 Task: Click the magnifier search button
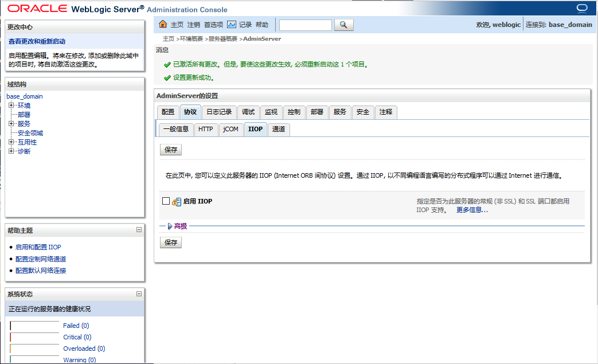[x=343, y=25]
